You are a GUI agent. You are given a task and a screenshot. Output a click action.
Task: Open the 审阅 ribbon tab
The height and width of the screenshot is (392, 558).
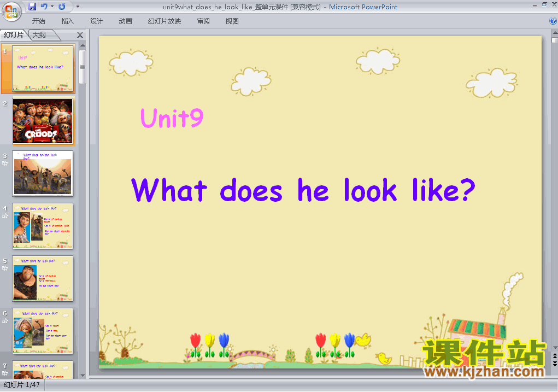203,21
